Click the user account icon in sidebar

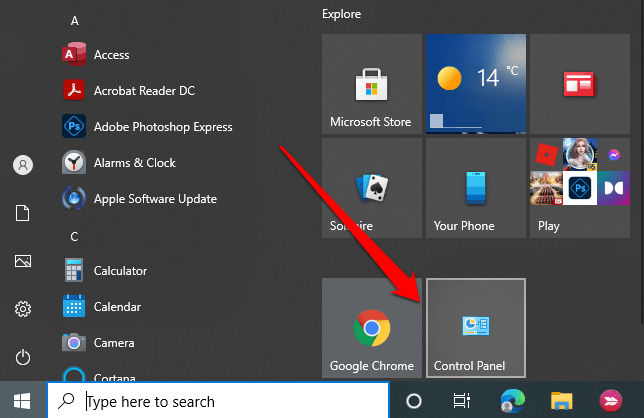pyautogui.click(x=23, y=165)
